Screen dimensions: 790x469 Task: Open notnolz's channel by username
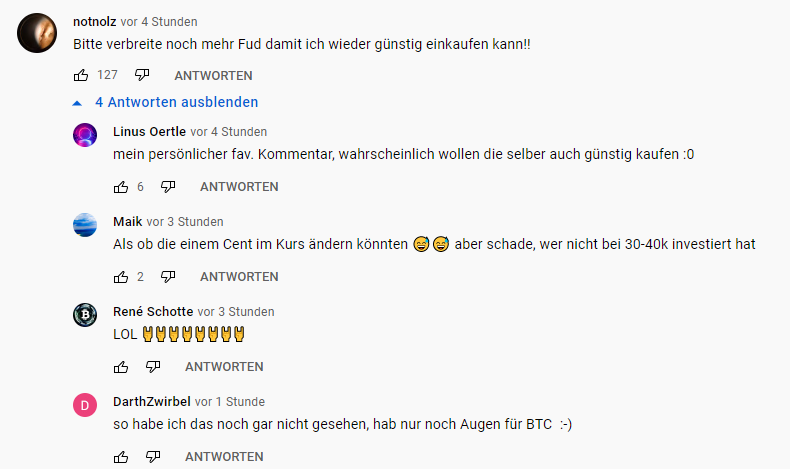(95, 22)
